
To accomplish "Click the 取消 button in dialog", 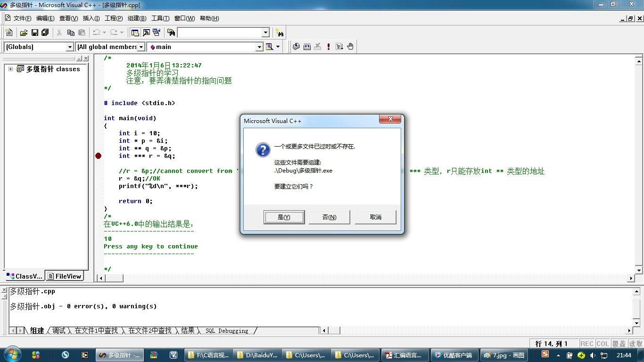I will (376, 217).
